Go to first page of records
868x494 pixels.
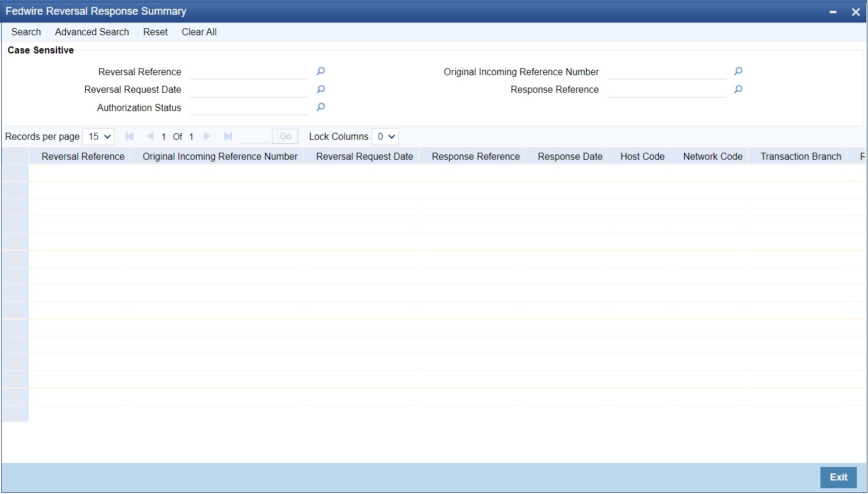point(130,136)
